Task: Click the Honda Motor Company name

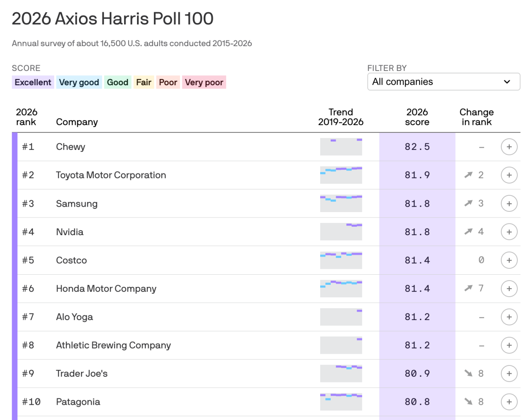Action: [x=106, y=289]
